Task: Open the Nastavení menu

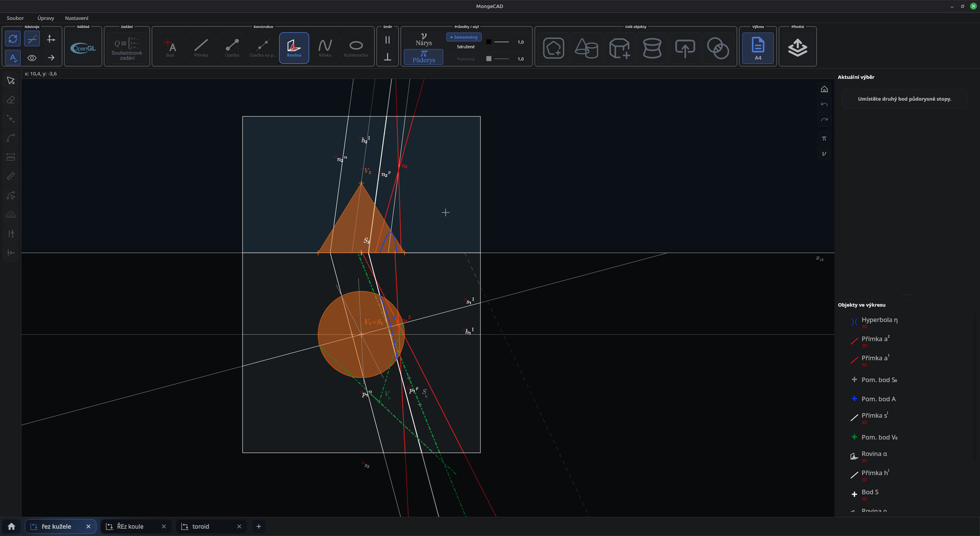Action: tap(77, 18)
